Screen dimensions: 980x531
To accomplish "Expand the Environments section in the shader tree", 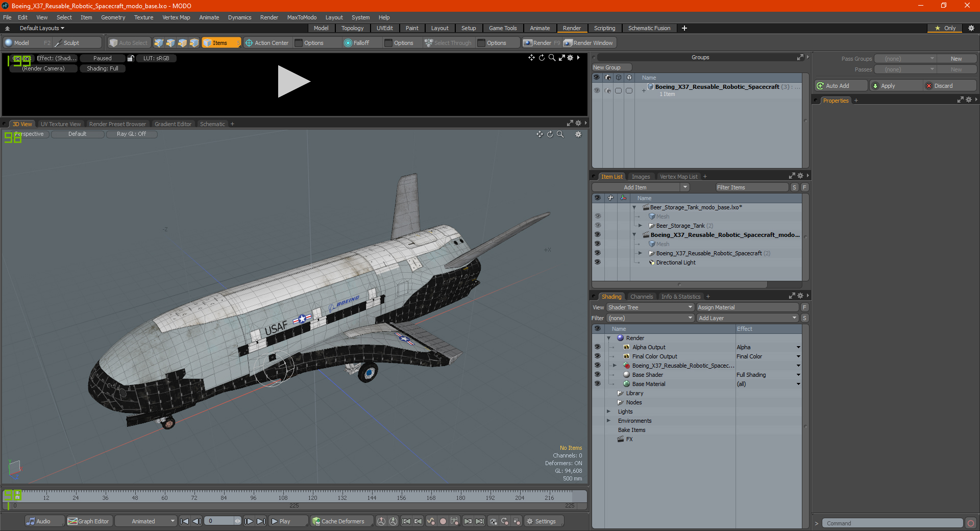I will point(609,421).
